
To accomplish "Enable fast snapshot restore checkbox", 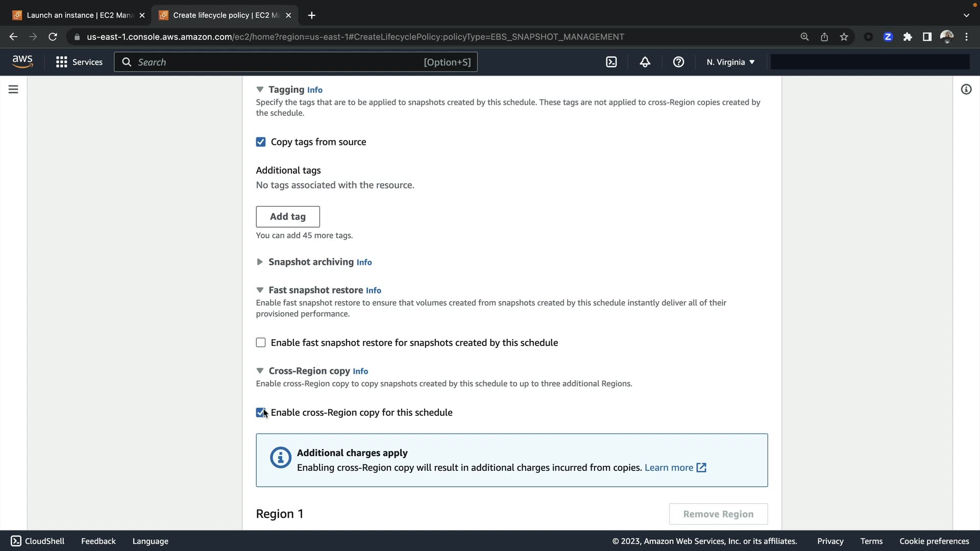I will click(261, 342).
